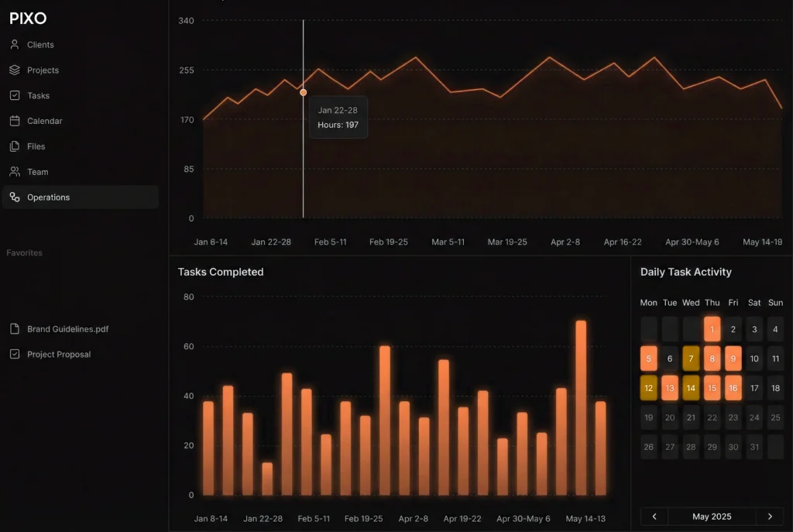Click the Clients person icon
This screenshot has width=793, height=532.
(x=15, y=44)
